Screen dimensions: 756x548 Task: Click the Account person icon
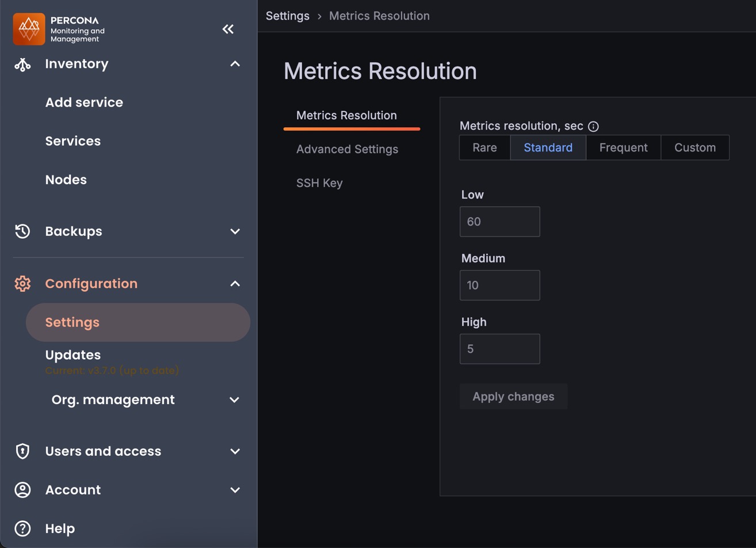pyautogui.click(x=22, y=490)
